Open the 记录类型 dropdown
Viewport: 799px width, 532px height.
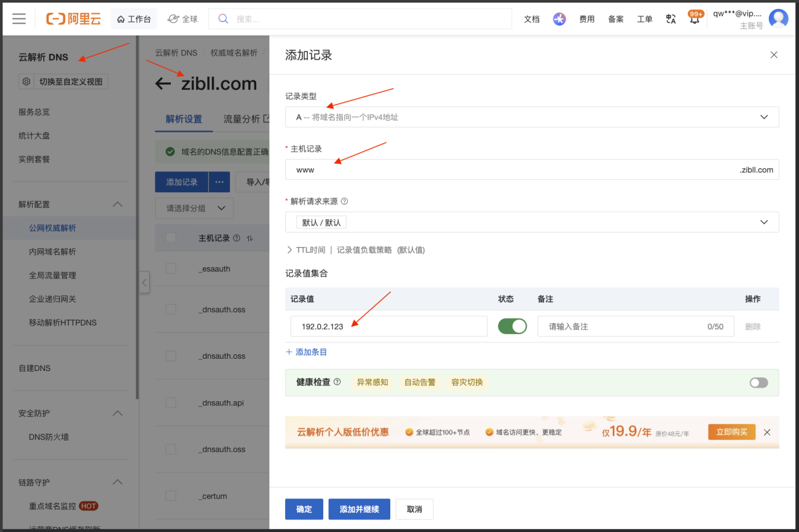coord(532,117)
